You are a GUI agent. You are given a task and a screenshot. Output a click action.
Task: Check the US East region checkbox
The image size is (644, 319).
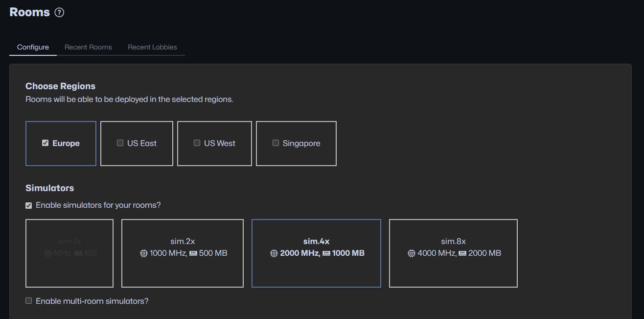[120, 143]
